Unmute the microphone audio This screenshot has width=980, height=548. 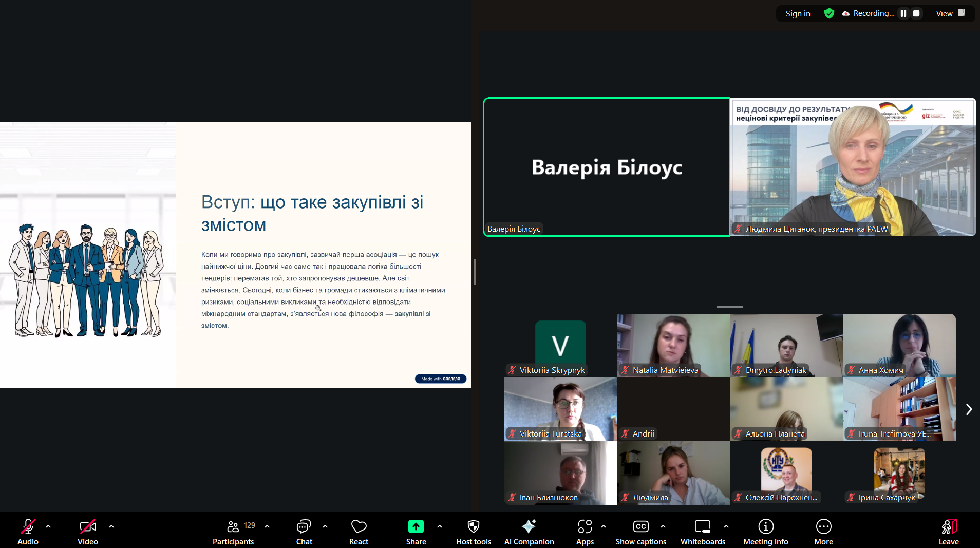point(28,532)
